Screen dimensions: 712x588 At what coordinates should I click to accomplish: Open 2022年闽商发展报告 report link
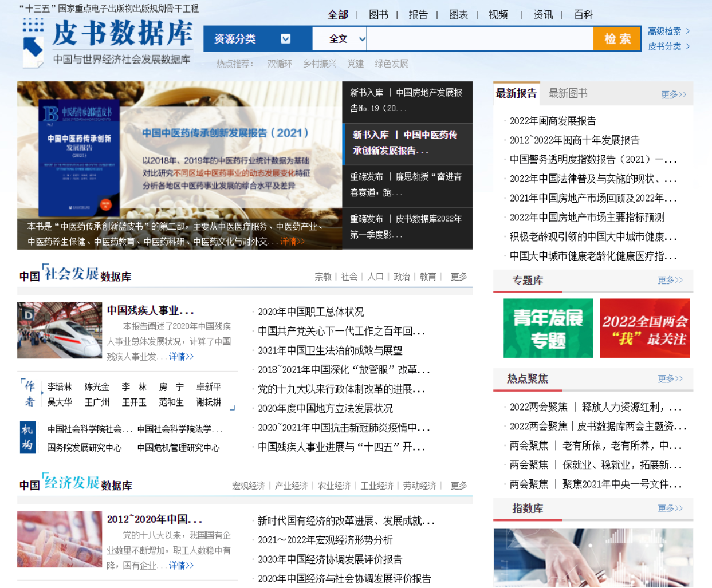click(x=552, y=121)
